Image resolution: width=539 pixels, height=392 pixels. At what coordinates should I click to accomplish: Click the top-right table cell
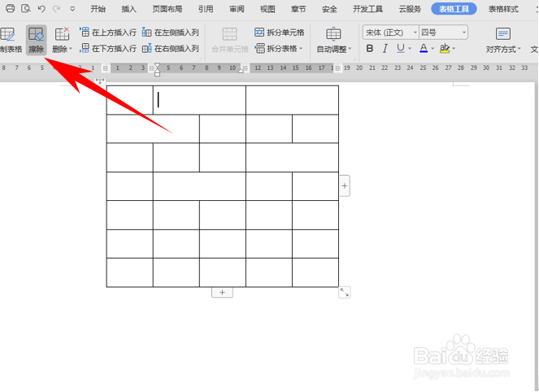pos(292,100)
